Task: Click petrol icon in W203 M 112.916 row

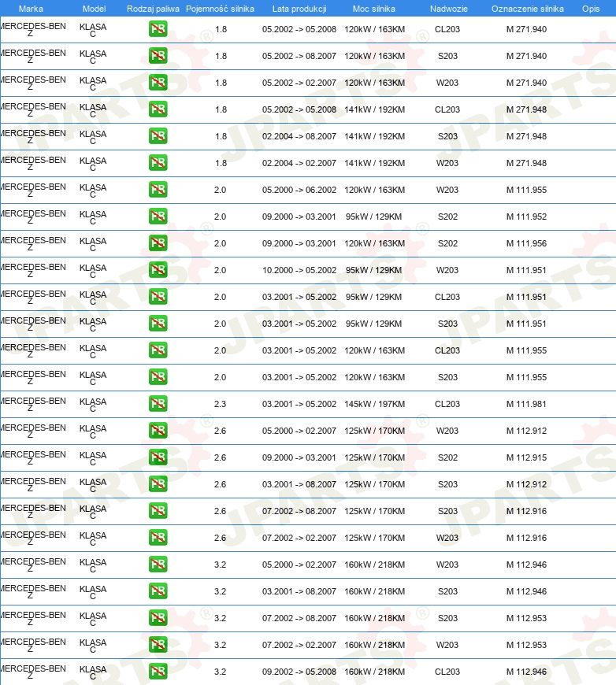Action: pyautogui.click(x=158, y=537)
